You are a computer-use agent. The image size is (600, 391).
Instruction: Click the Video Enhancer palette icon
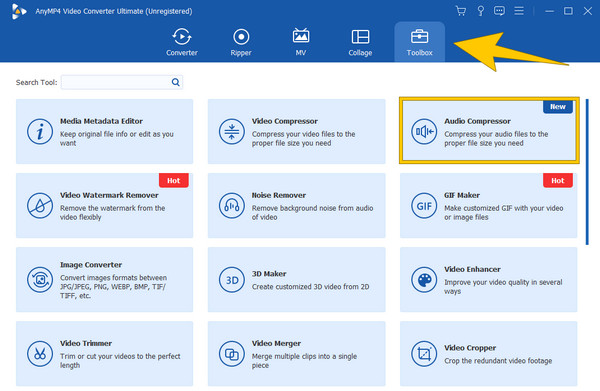(x=424, y=280)
